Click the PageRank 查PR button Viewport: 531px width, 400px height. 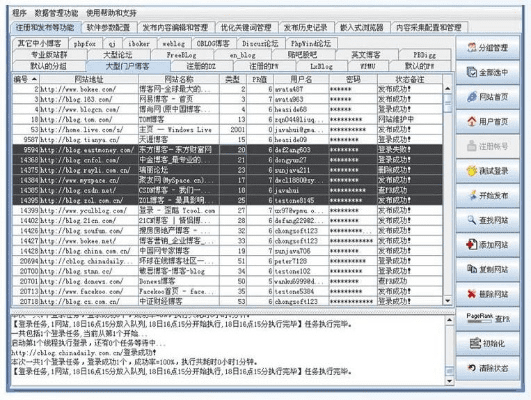pyautogui.click(x=488, y=319)
